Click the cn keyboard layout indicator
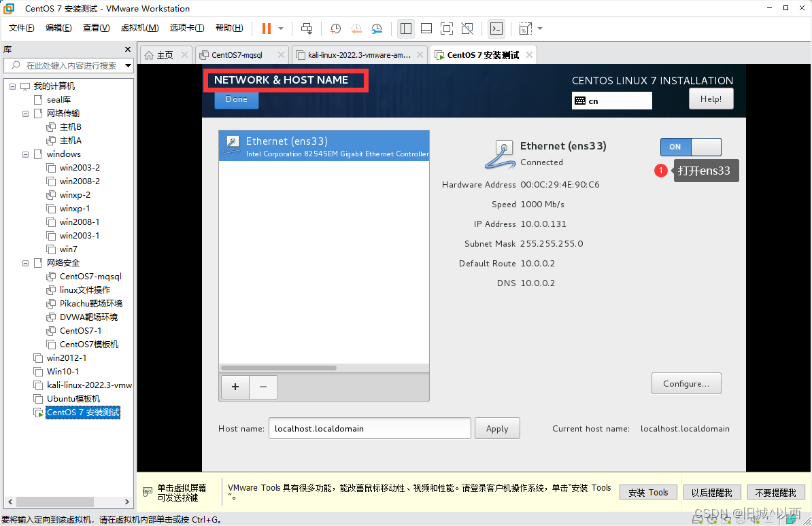The height and width of the screenshot is (526, 812). pyautogui.click(x=611, y=101)
